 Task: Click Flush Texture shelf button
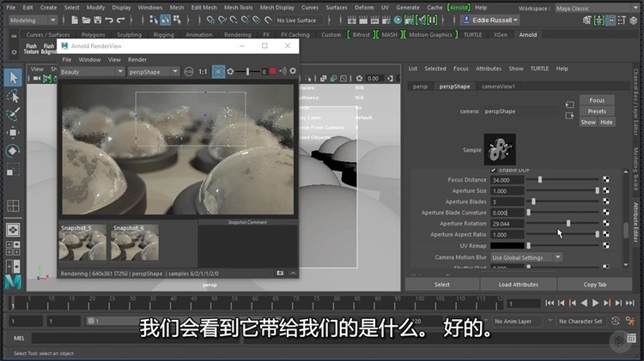tap(31, 49)
